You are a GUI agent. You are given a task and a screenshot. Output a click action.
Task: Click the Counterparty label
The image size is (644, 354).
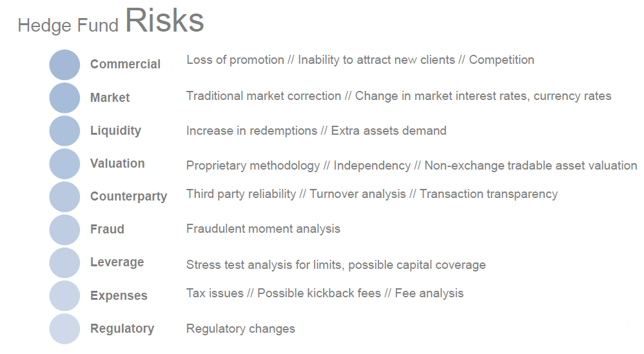tap(128, 196)
